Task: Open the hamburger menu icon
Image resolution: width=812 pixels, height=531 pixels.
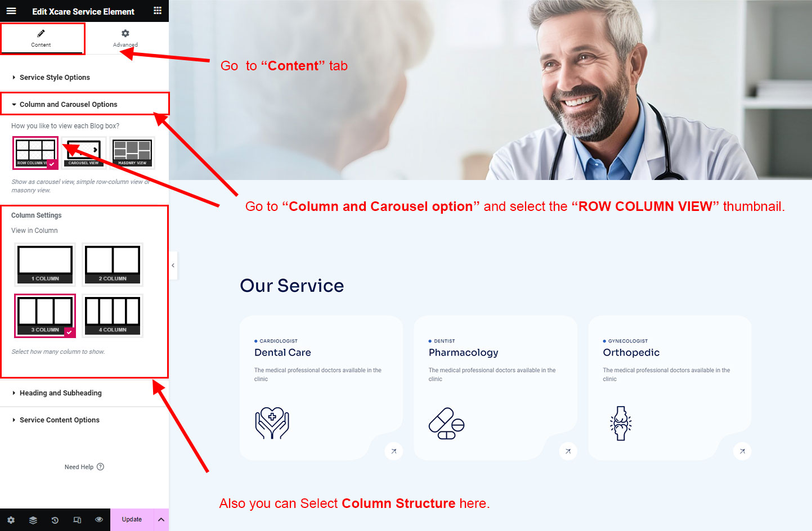Action: point(11,11)
